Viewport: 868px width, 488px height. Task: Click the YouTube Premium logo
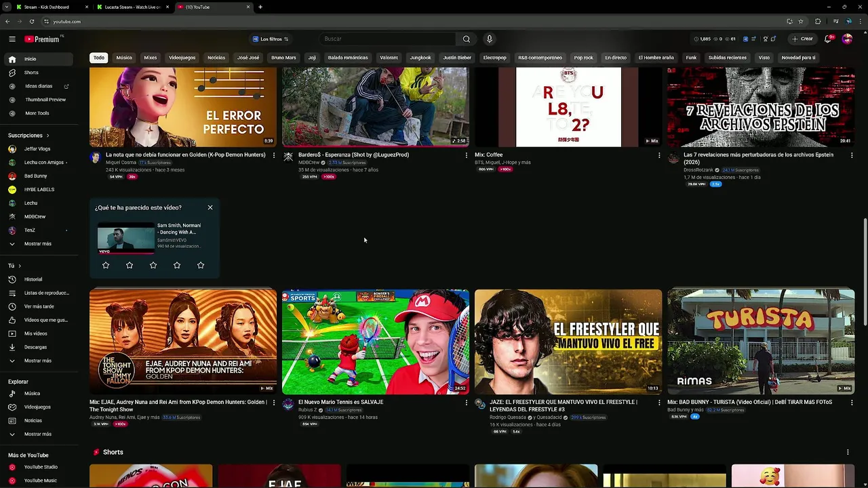click(42, 39)
